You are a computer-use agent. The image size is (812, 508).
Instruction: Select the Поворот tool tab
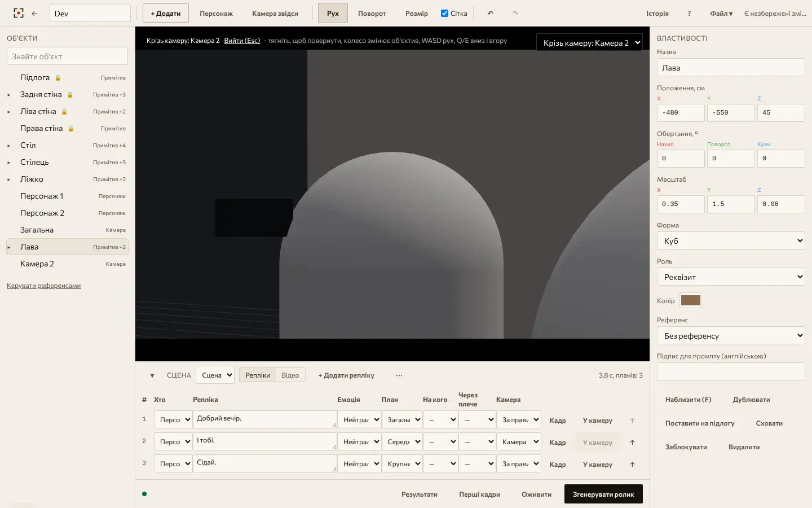[372, 13]
